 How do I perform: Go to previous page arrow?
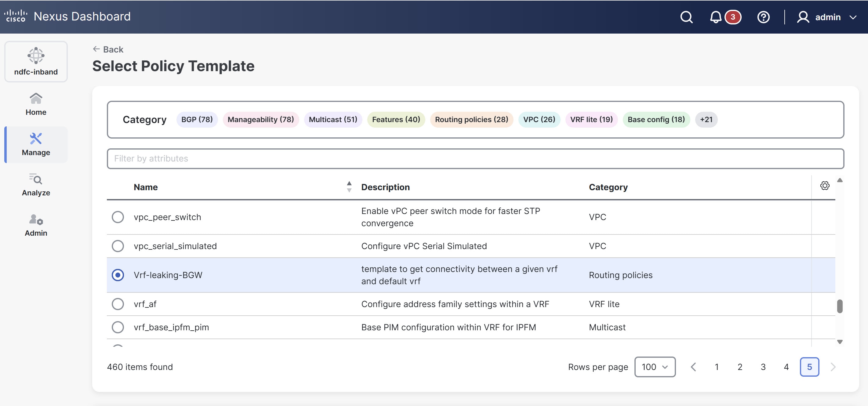693,367
